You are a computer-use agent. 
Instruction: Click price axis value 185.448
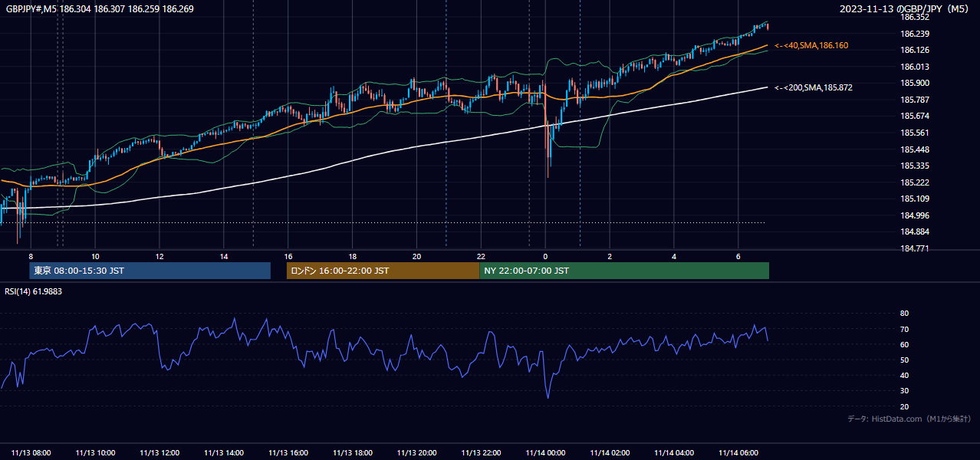click(x=915, y=149)
